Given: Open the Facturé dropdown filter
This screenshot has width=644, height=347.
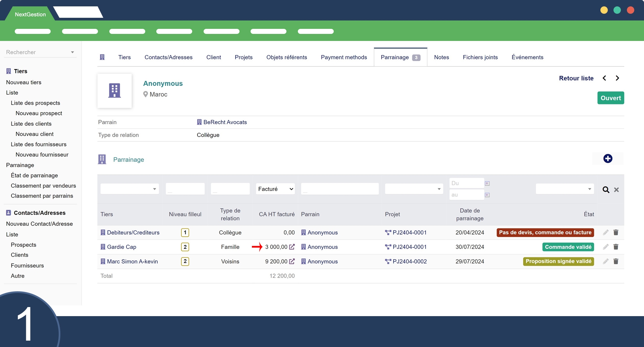Looking at the screenshot, I should coord(275,189).
